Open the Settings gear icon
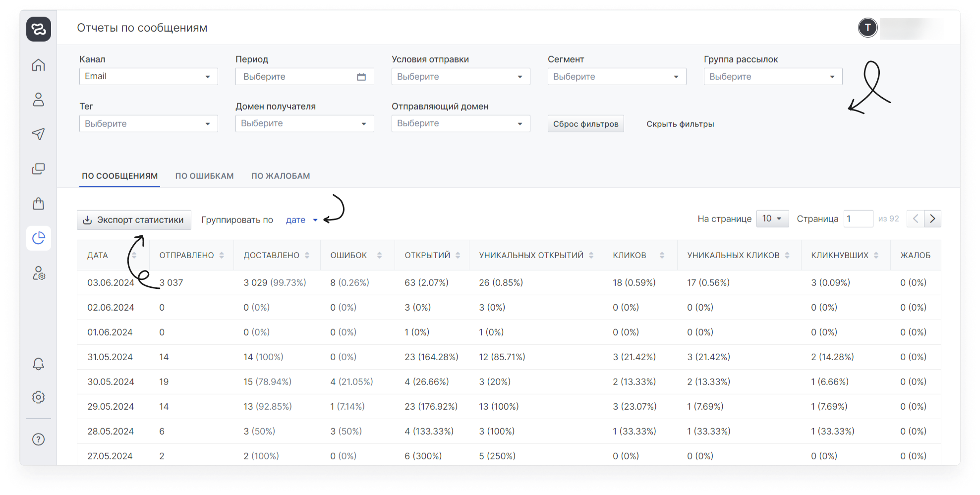This screenshot has width=980, height=495. (39, 397)
